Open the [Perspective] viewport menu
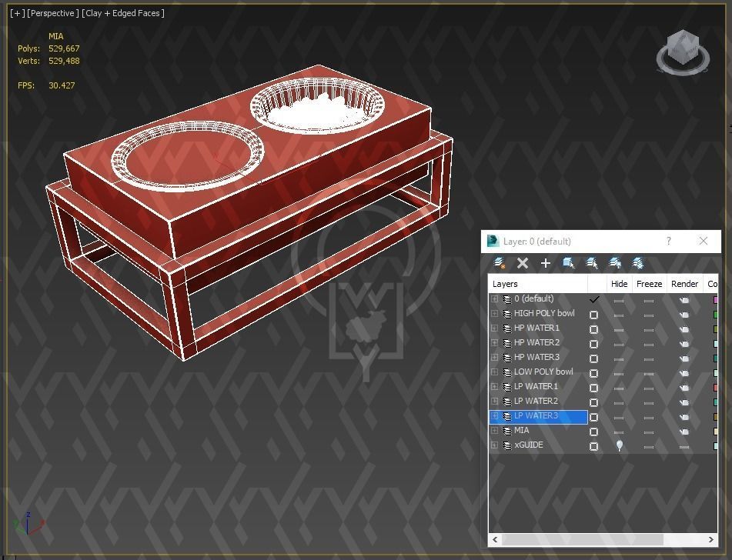The width and height of the screenshot is (732, 560). click(x=54, y=13)
